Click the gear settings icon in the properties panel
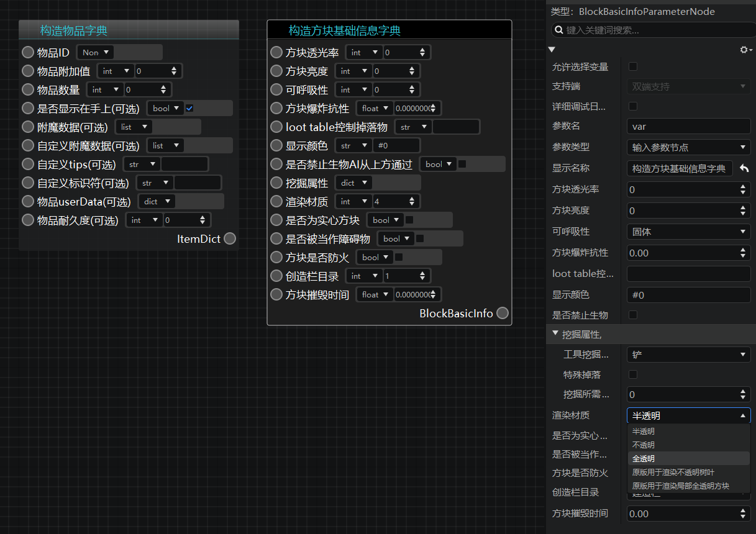756x534 pixels. pyautogui.click(x=746, y=50)
